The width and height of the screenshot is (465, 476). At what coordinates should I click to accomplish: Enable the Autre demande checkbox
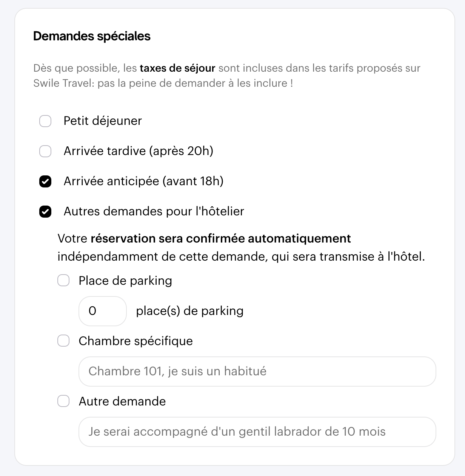[63, 401]
